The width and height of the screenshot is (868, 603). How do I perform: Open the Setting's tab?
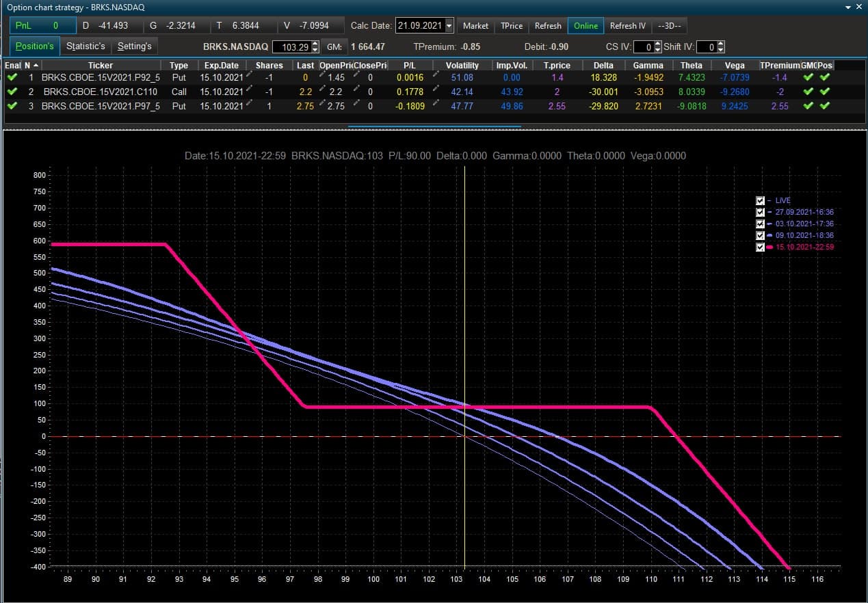point(134,46)
